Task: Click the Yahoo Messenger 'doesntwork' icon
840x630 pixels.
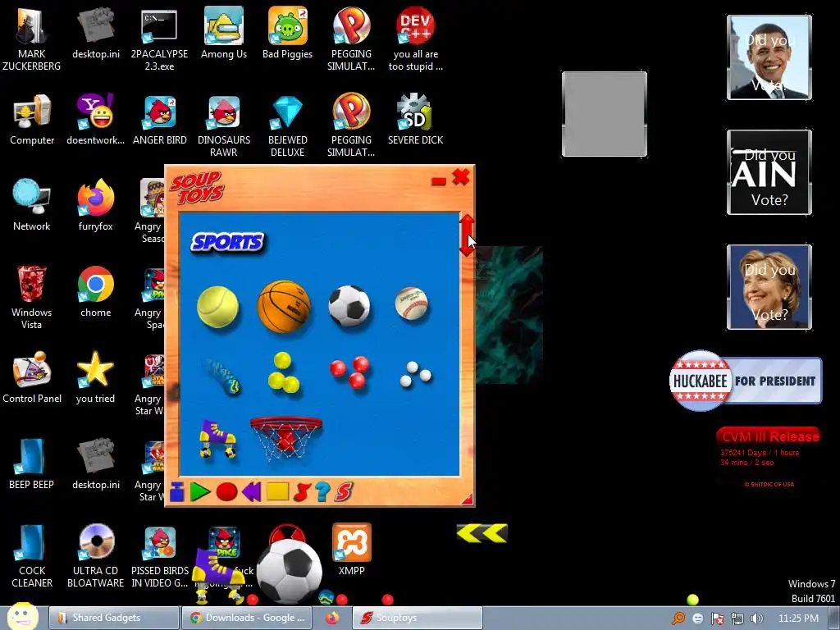Action: pyautogui.click(x=95, y=120)
